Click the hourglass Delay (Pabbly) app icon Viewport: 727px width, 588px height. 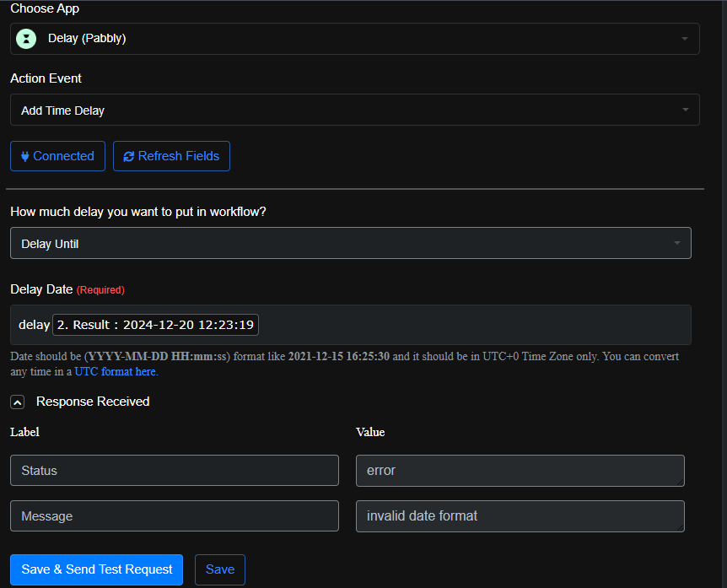[x=26, y=38]
